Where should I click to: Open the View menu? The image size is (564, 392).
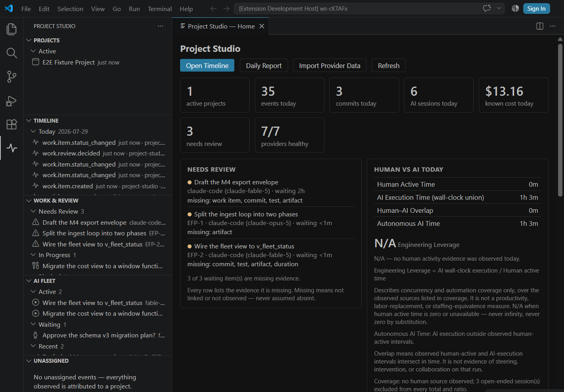pos(98,9)
